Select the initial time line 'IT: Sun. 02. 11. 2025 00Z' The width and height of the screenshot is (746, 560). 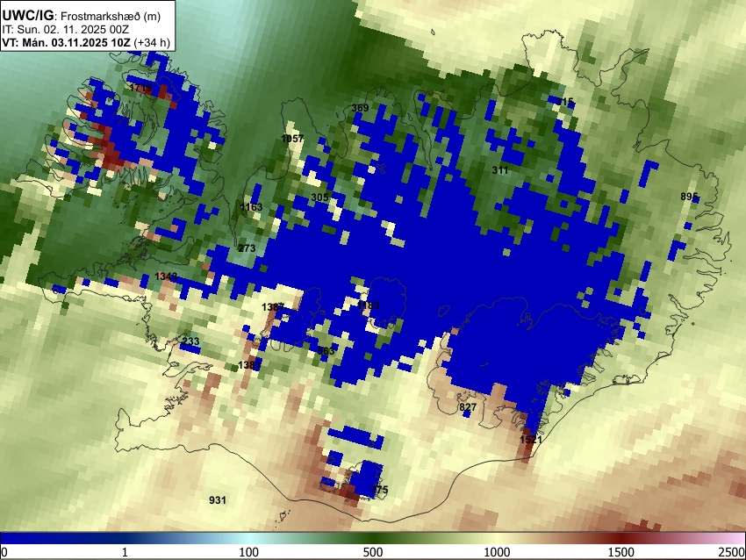click(66, 30)
